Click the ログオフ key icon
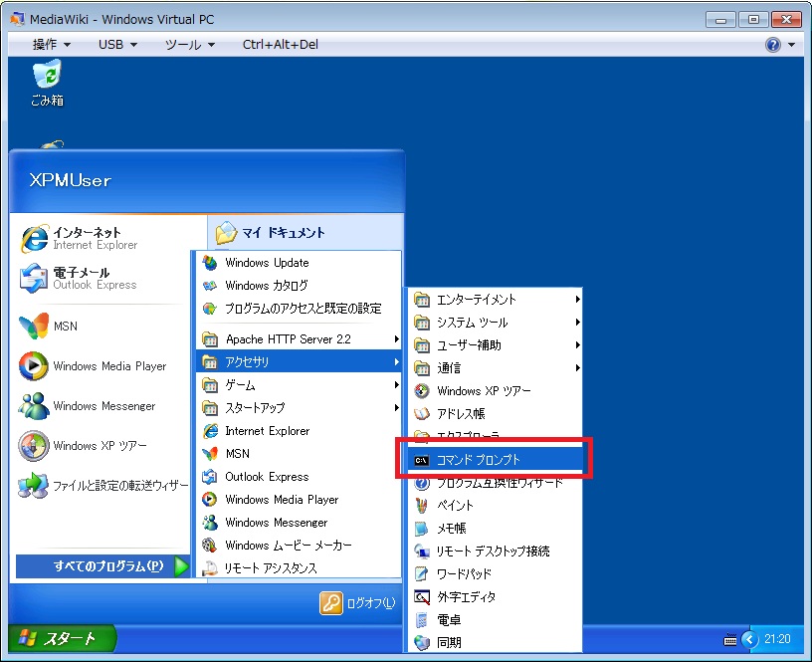Viewport: 812px width, 662px height. [331, 603]
